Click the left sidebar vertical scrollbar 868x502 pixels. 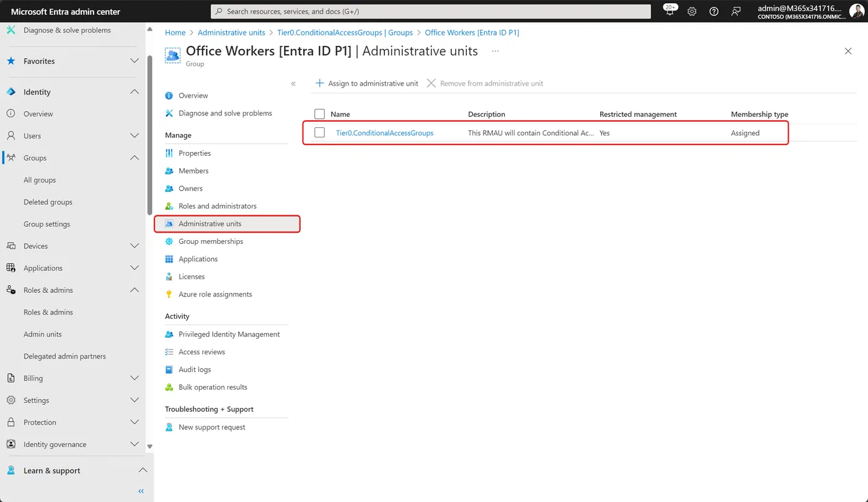coord(149,137)
